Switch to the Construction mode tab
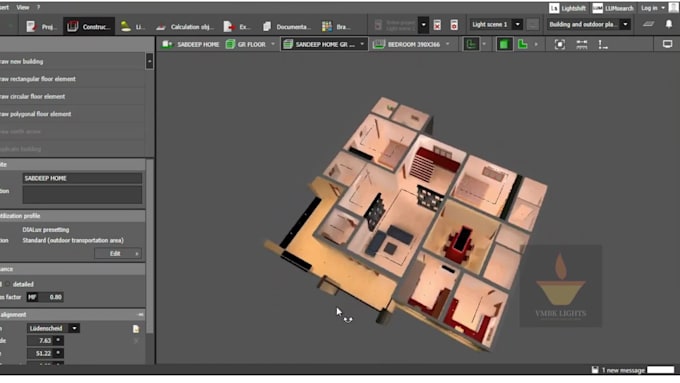 tap(89, 26)
